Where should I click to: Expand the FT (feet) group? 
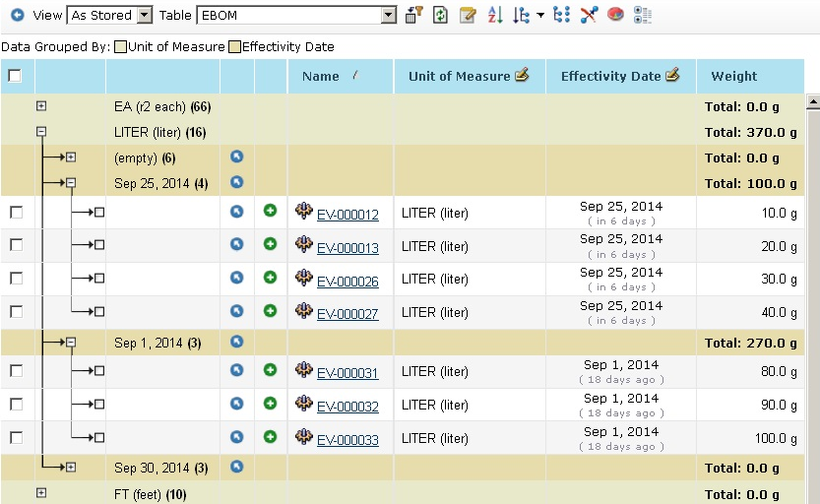[41, 492]
